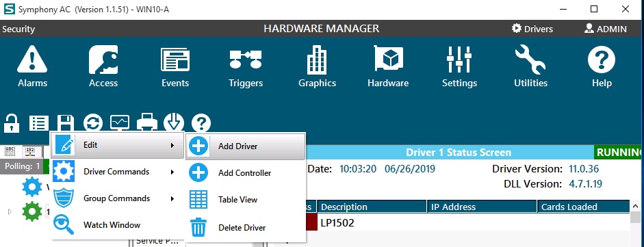Open the Settings module
The height and width of the screenshot is (247, 644).
[459, 66]
